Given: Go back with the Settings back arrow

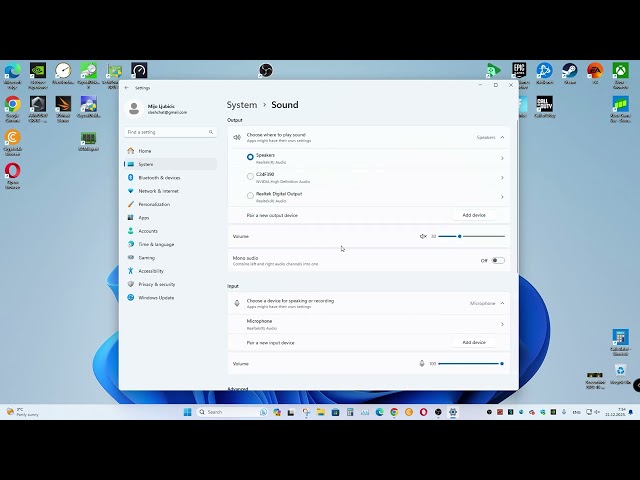Looking at the screenshot, I should point(127,88).
